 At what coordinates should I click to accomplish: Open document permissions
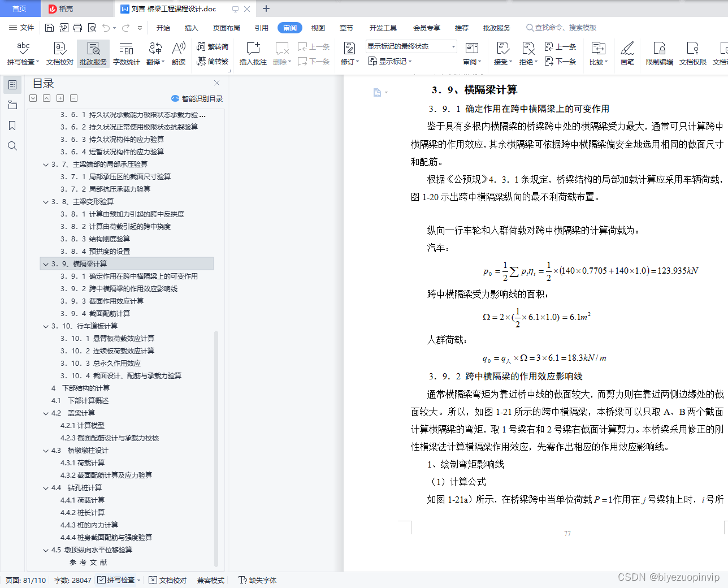[x=692, y=54]
